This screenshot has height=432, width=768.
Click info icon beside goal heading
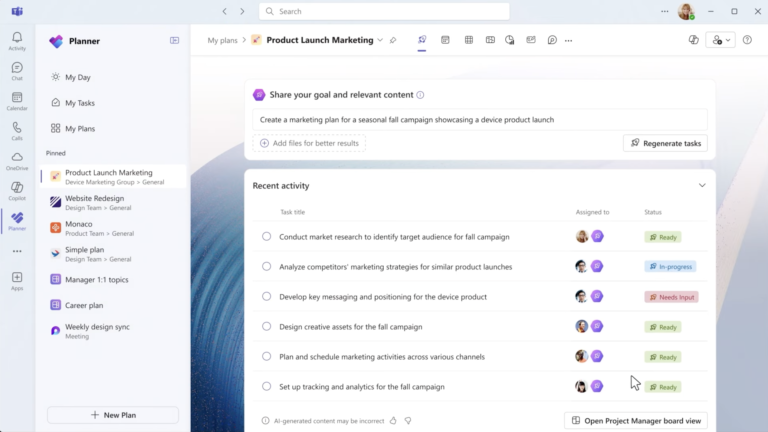(x=420, y=95)
